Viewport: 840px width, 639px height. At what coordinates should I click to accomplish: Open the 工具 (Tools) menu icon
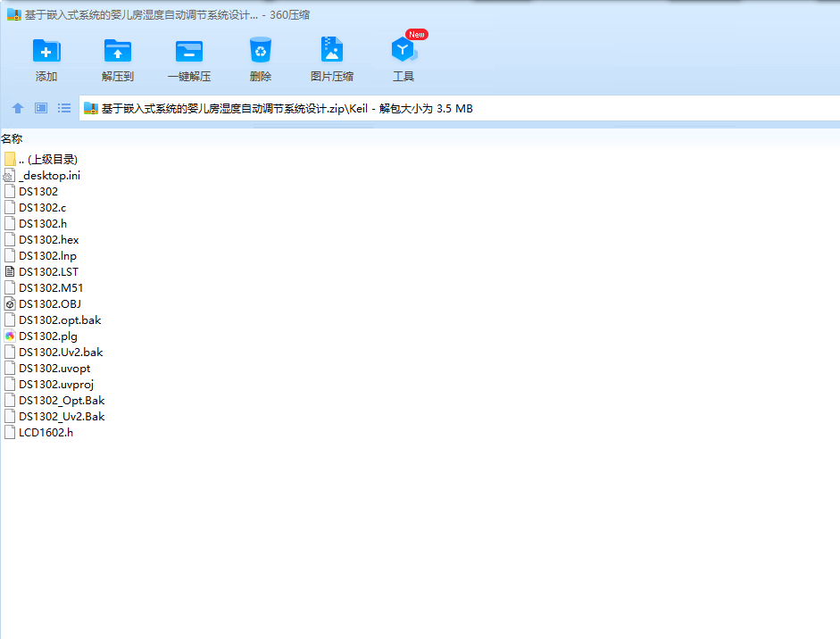(x=403, y=50)
